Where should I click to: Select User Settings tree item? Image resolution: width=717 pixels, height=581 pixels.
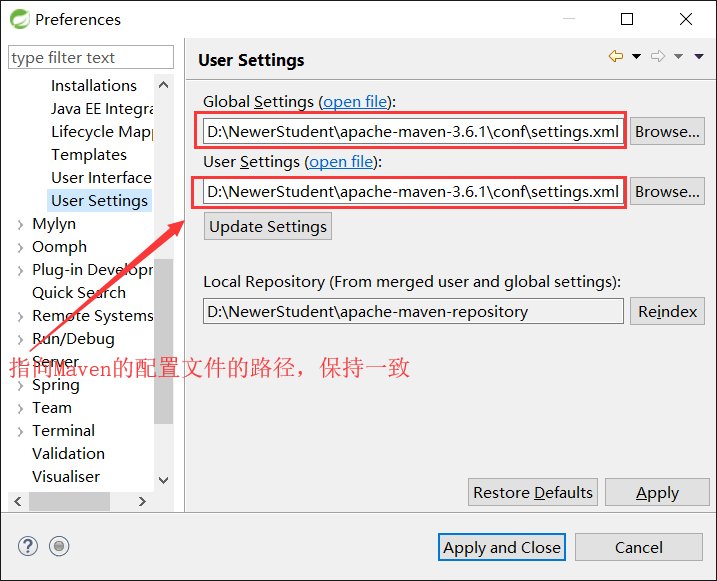[x=99, y=201]
